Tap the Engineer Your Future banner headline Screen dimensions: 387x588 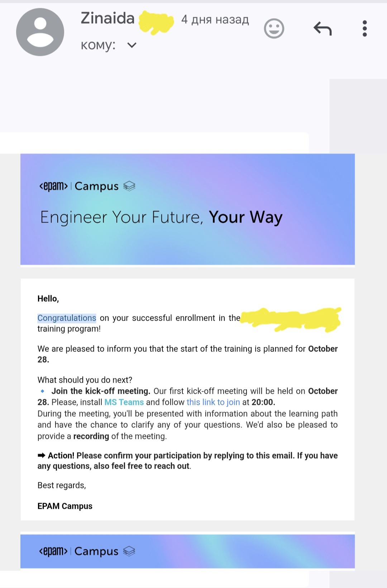pos(161,217)
